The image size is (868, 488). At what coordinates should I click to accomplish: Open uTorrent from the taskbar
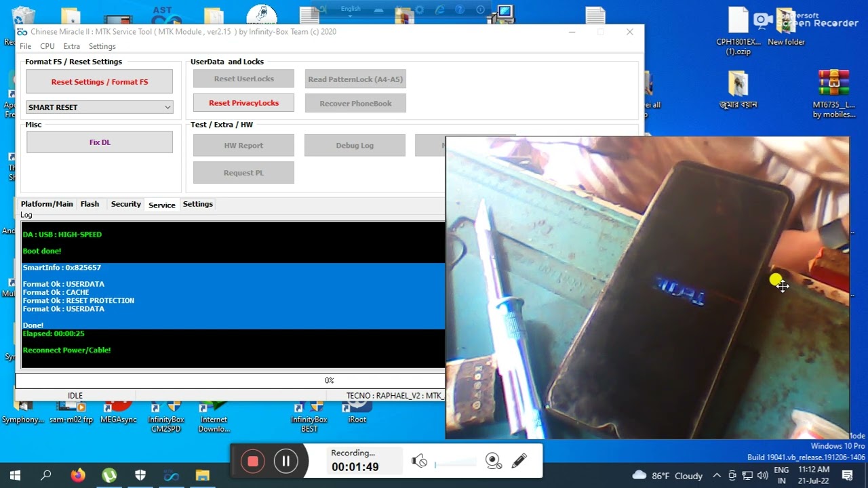109,475
